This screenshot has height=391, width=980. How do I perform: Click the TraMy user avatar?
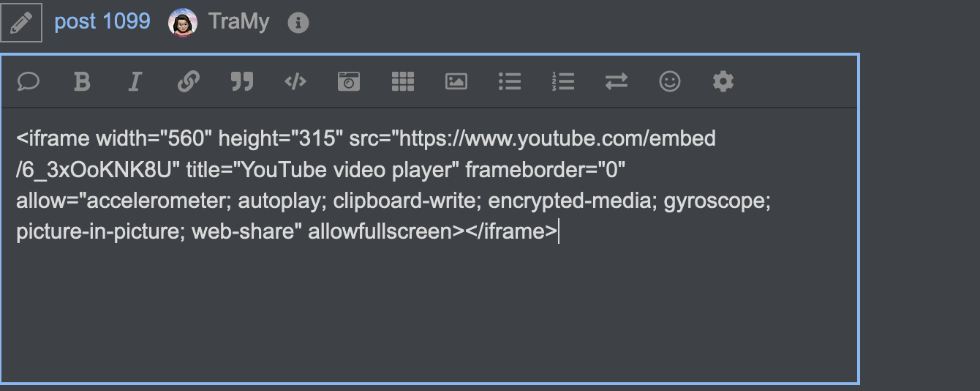coord(183,23)
